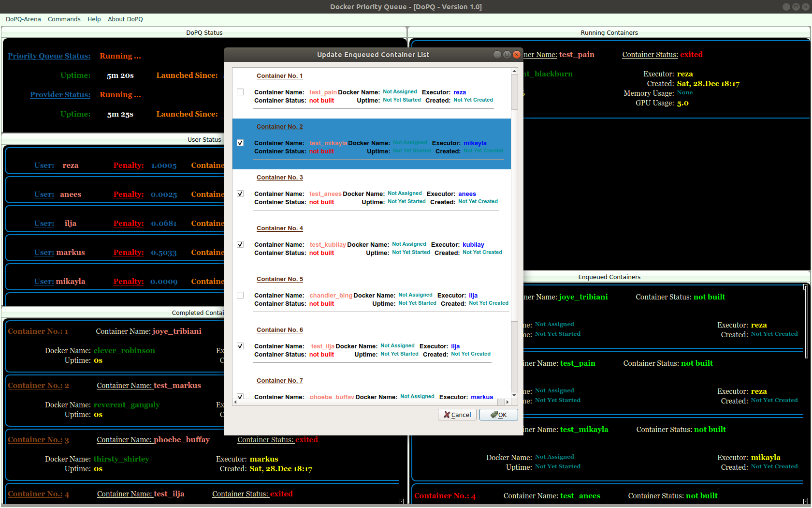Check the chandler_bing container checkbox
The width and height of the screenshot is (812, 508).
240,295
